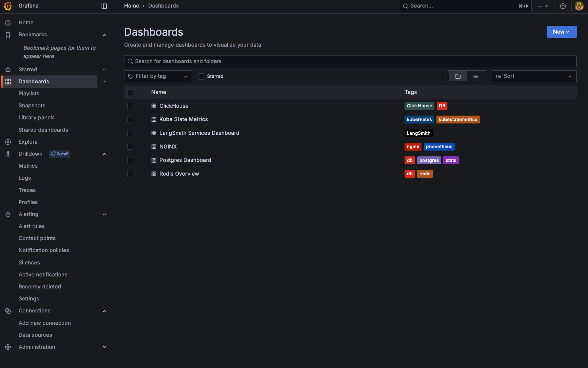The image size is (588, 368).
Task: Click the Dashboards grid icon in sidebar
Action: pos(8,82)
